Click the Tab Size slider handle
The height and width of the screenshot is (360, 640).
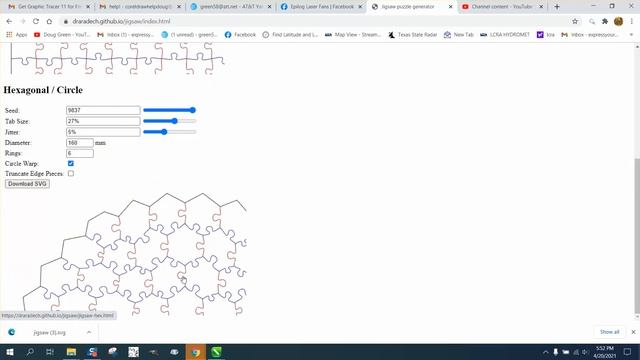pyautogui.click(x=175, y=121)
